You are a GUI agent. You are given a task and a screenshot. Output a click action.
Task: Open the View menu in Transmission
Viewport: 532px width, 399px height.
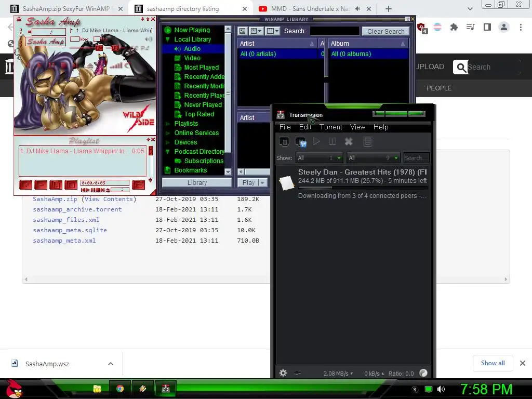357,127
